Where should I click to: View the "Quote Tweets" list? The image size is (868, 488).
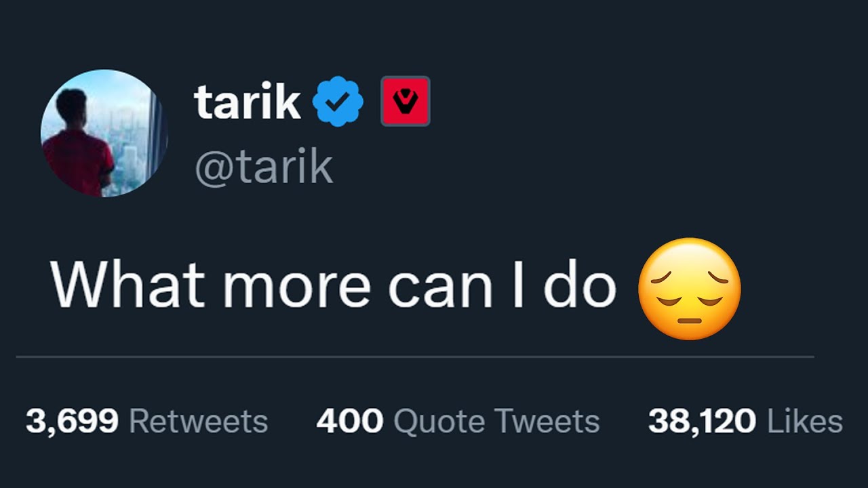coord(496,422)
